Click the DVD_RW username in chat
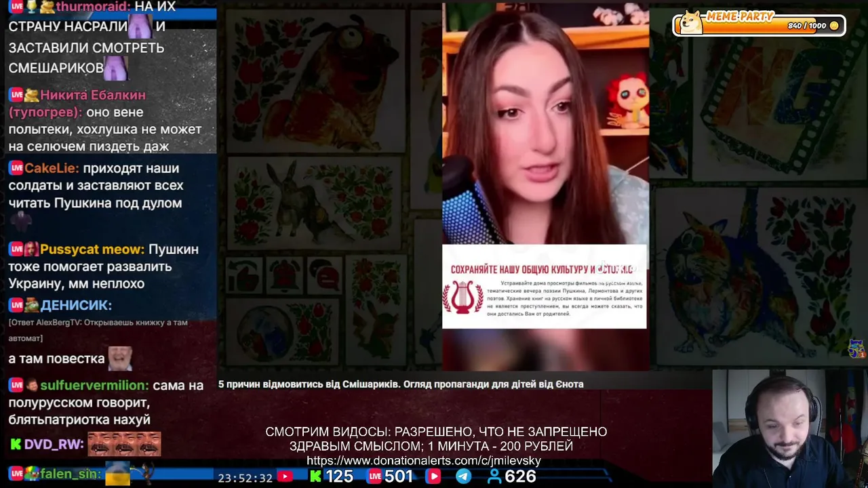This screenshot has height=488, width=868. click(x=54, y=445)
